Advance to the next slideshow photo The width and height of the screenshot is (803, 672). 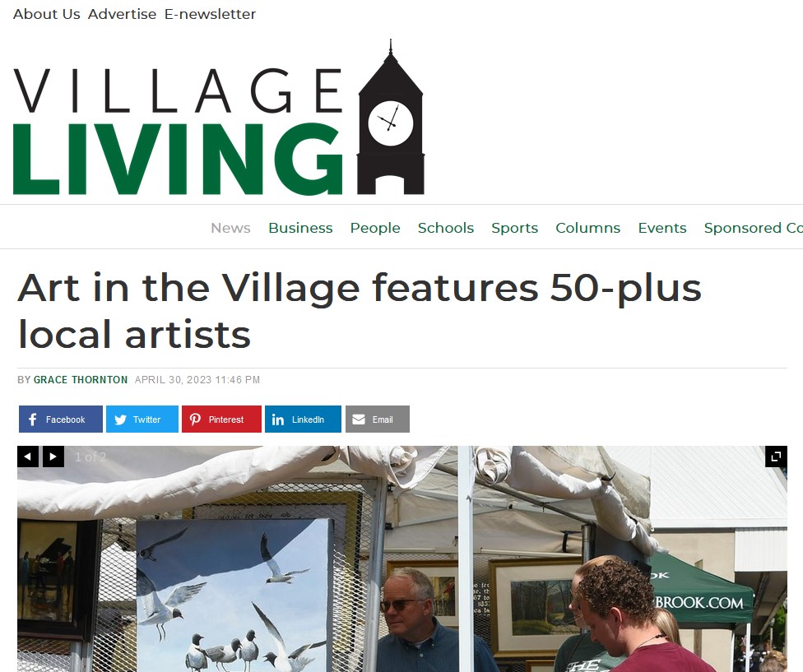pyautogui.click(x=53, y=456)
